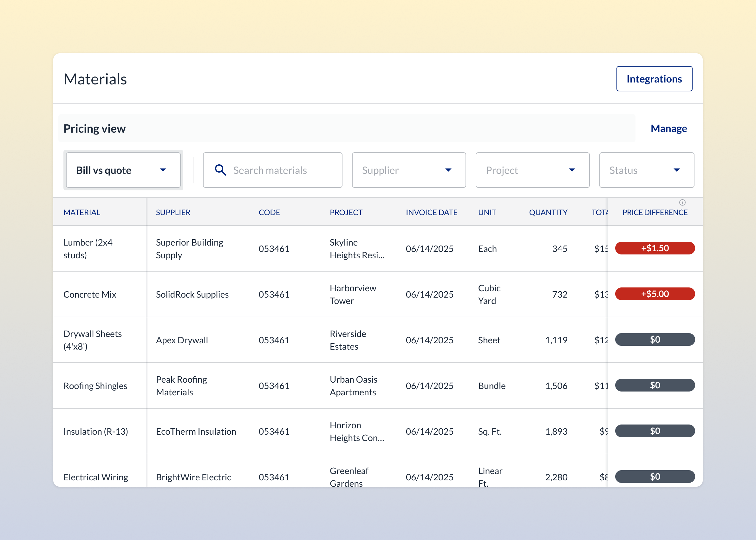The image size is (756, 540).
Task: Click the $0 badge on Insulation row
Action: 655,431
